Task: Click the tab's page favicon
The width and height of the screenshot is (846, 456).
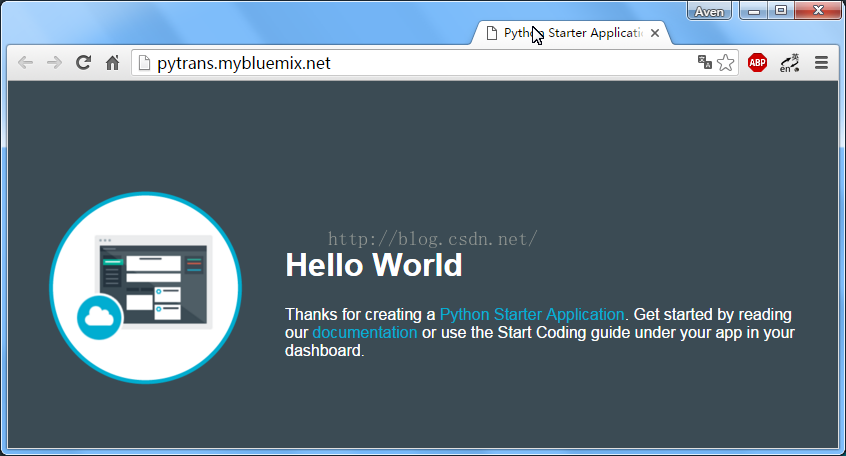Action: point(492,33)
